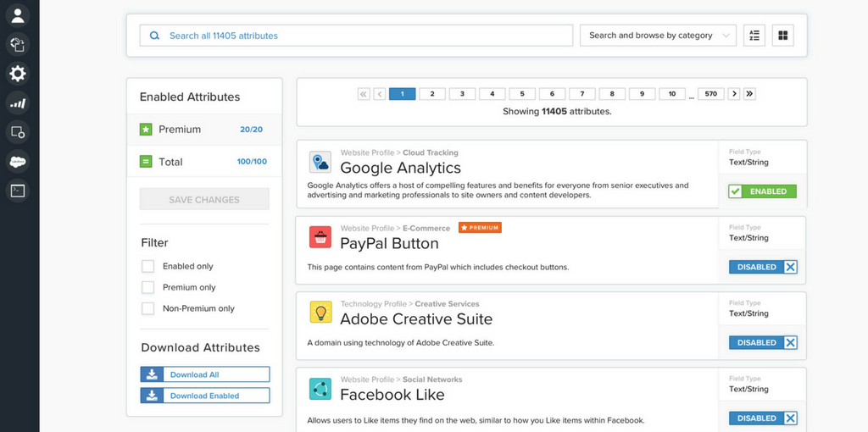Go to next page arrow
This screenshot has height=432, width=868.
[734, 94]
